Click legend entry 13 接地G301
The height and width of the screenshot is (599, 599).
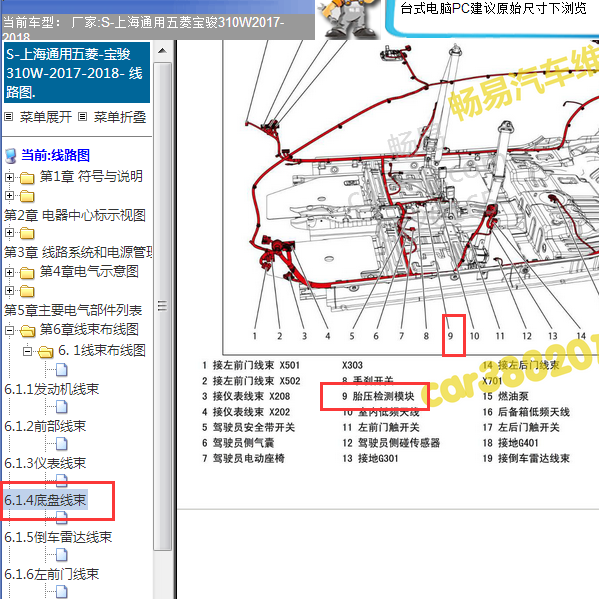tap(371, 458)
